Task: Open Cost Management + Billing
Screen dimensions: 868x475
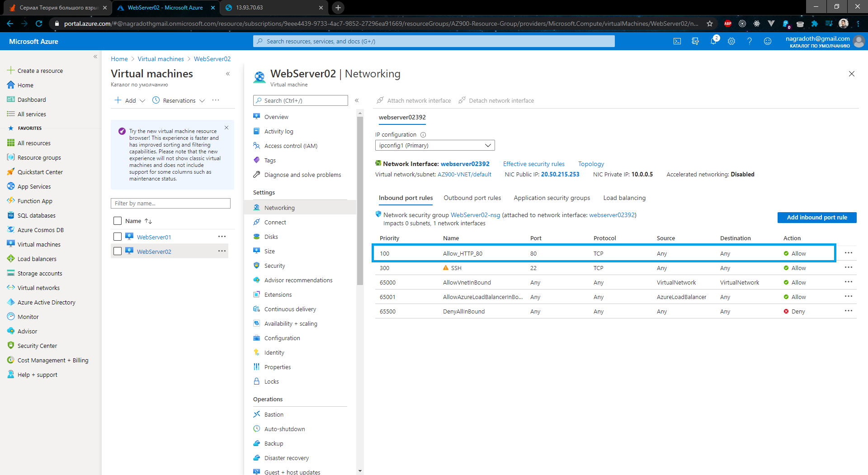Action: pyautogui.click(x=52, y=360)
